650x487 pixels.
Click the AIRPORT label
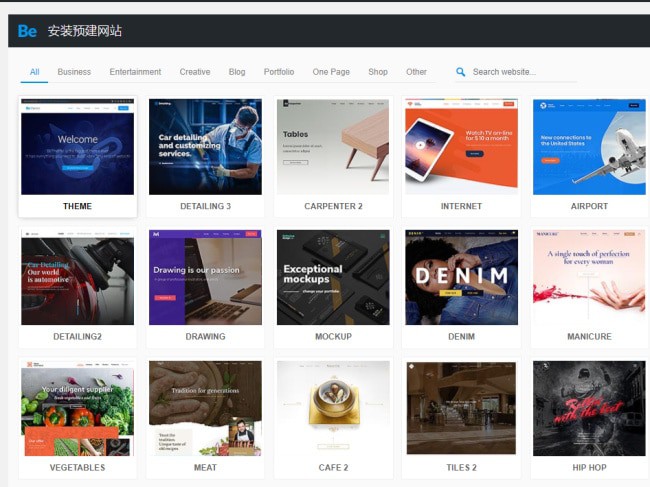tap(589, 206)
